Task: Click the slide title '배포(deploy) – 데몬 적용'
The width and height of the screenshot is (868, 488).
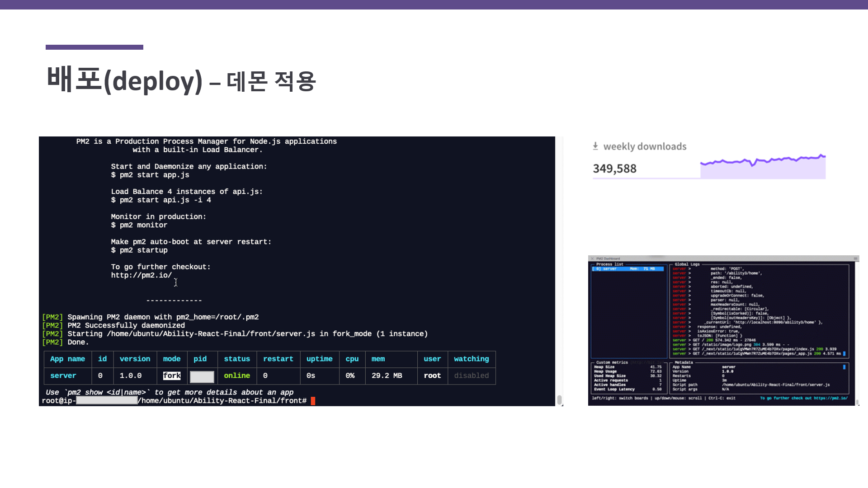Action: click(181, 80)
